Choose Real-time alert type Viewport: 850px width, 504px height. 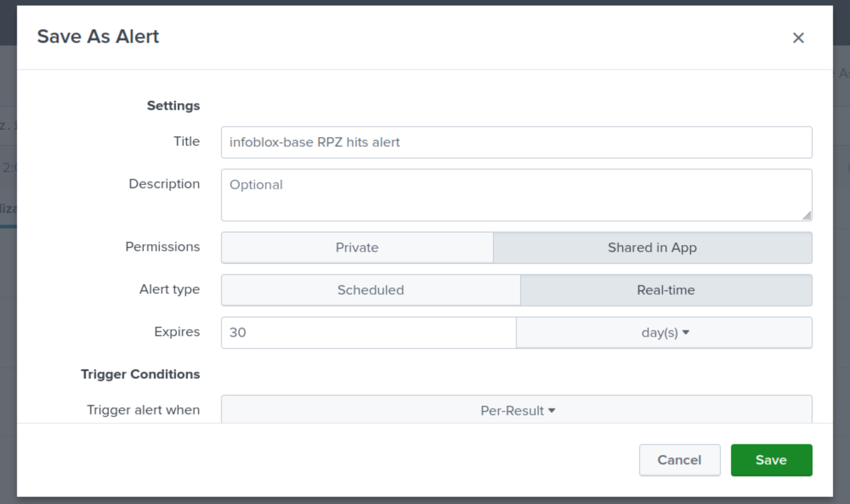coord(666,290)
